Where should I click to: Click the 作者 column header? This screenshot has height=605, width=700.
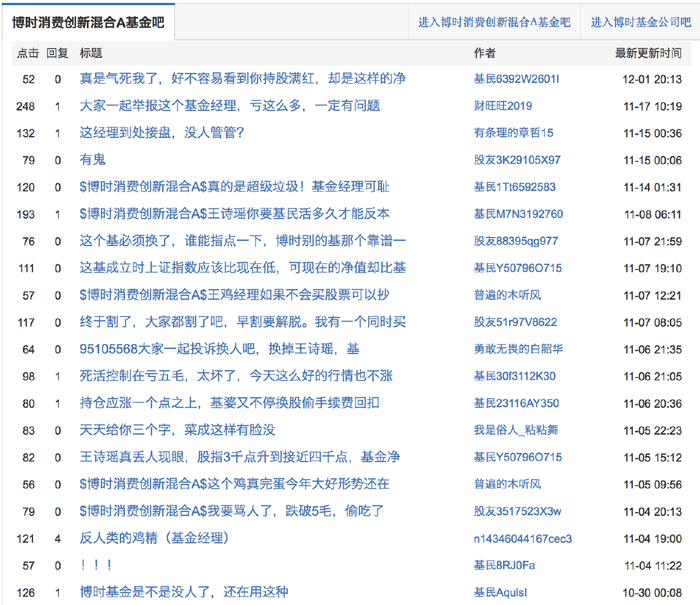484,53
